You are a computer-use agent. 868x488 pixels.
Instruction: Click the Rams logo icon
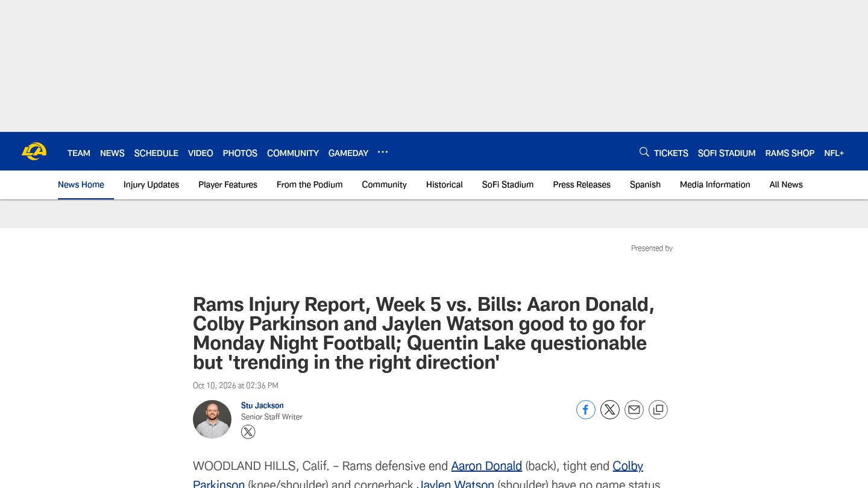[x=34, y=151]
